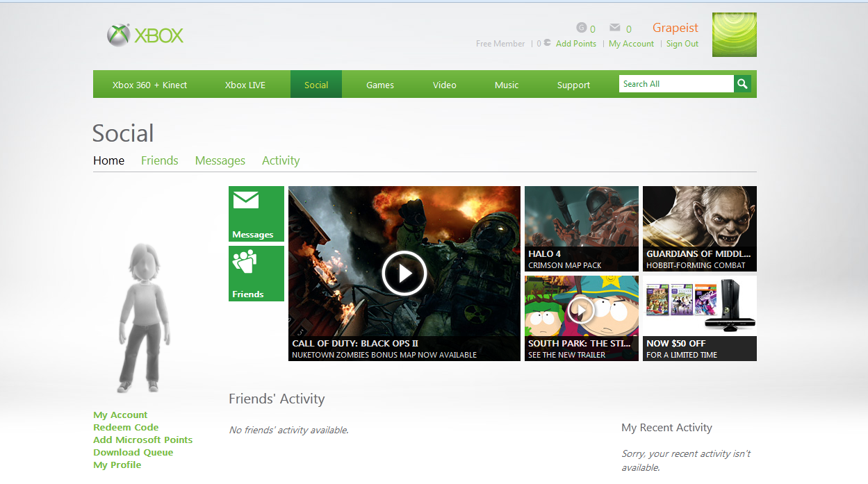
Task: Open My Account in the header
Action: click(631, 44)
